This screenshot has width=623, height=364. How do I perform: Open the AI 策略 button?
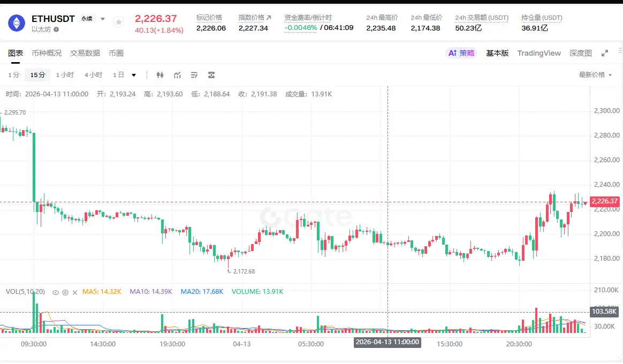(461, 53)
